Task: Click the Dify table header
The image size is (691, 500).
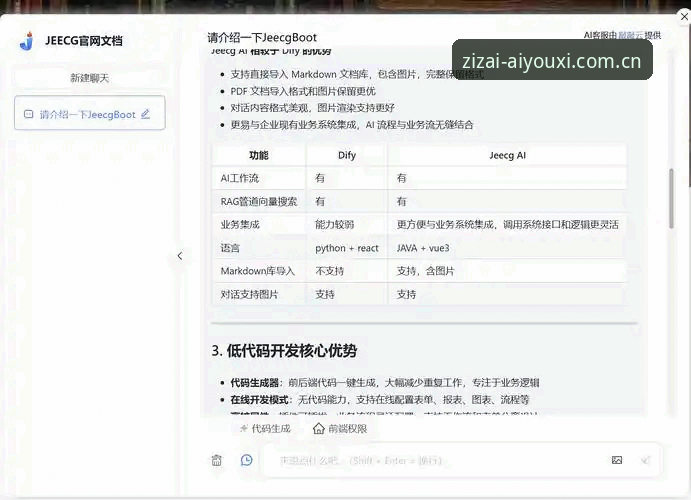Action: point(347,155)
